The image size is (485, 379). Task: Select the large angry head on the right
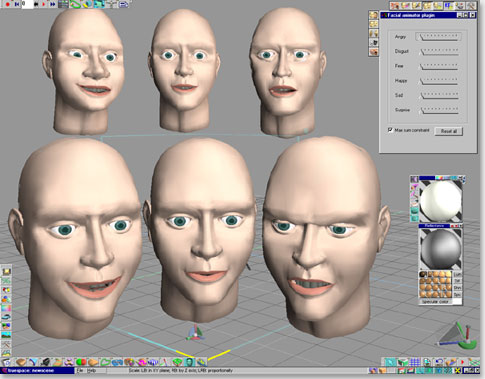click(x=325, y=238)
